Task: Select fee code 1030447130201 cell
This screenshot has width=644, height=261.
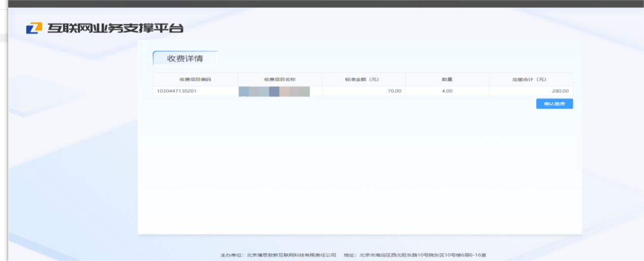Action: click(177, 91)
